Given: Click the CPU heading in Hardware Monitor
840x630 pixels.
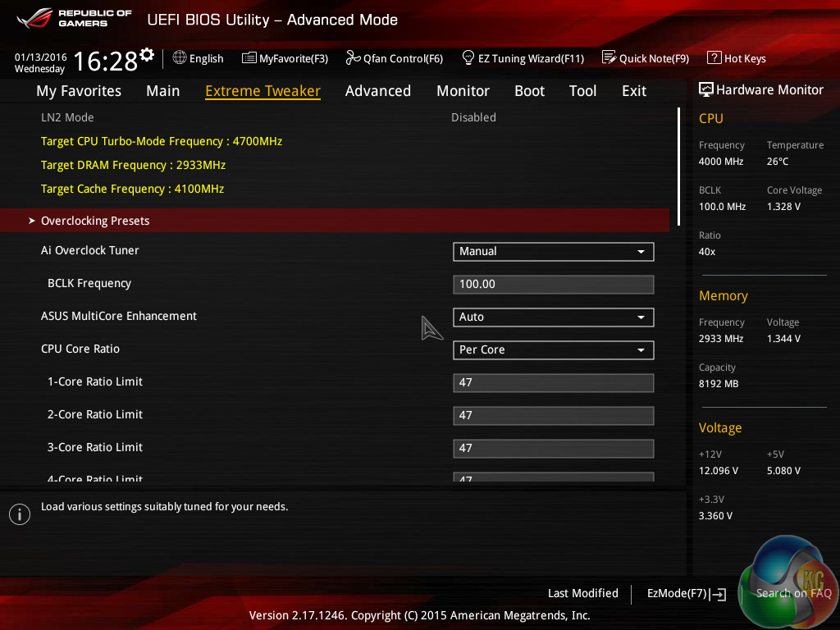Looking at the screenshot, I should 711,118.
